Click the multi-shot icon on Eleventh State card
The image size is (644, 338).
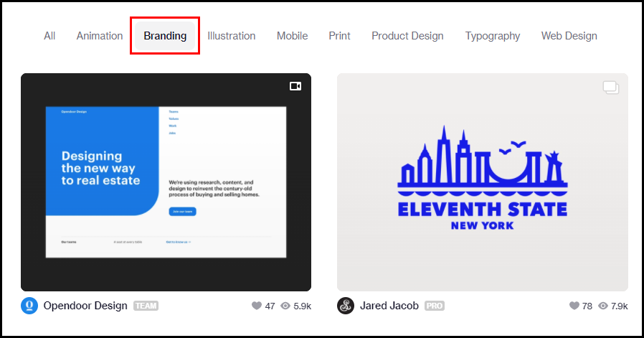coord(611,87)
